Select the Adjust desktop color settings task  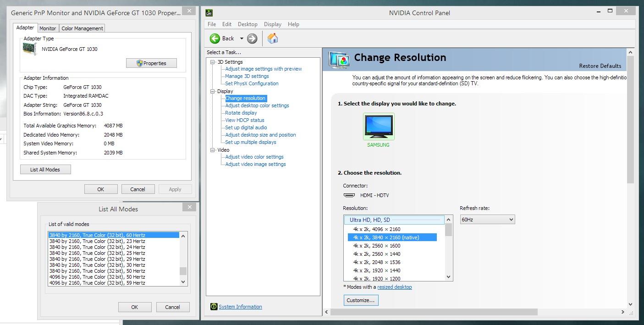[x=257, y=105]
